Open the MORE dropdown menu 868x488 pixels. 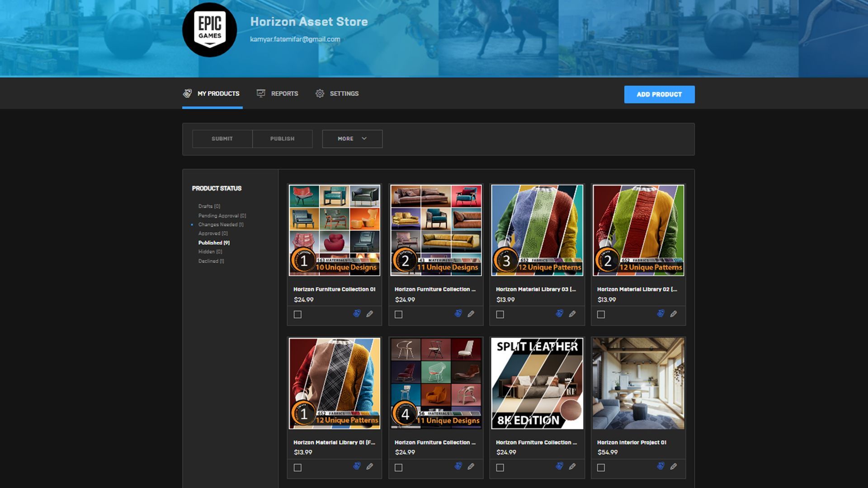tap(352, 139)
